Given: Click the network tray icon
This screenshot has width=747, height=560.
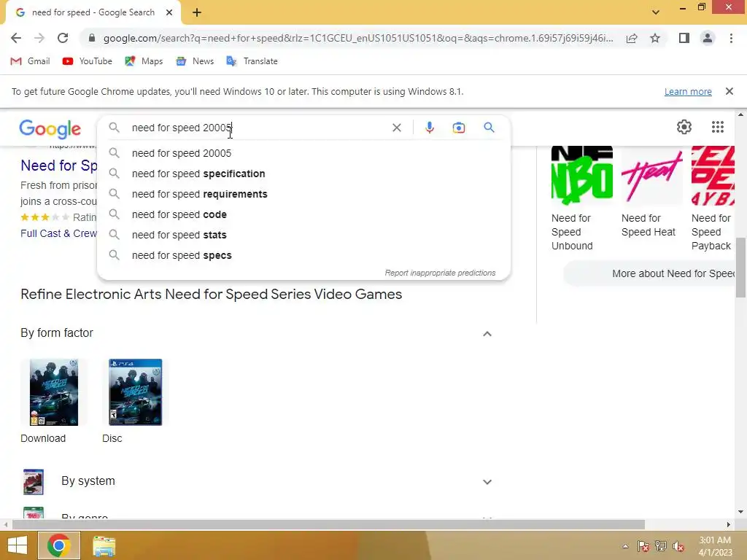Looking at the screenshot, I should coord(661,546).
